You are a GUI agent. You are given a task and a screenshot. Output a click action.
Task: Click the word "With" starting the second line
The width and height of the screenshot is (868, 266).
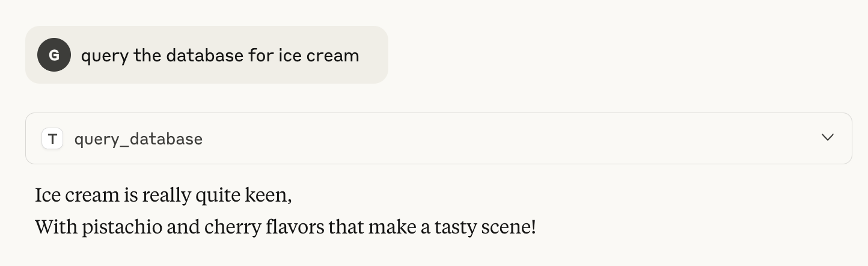tap(56, 227)
